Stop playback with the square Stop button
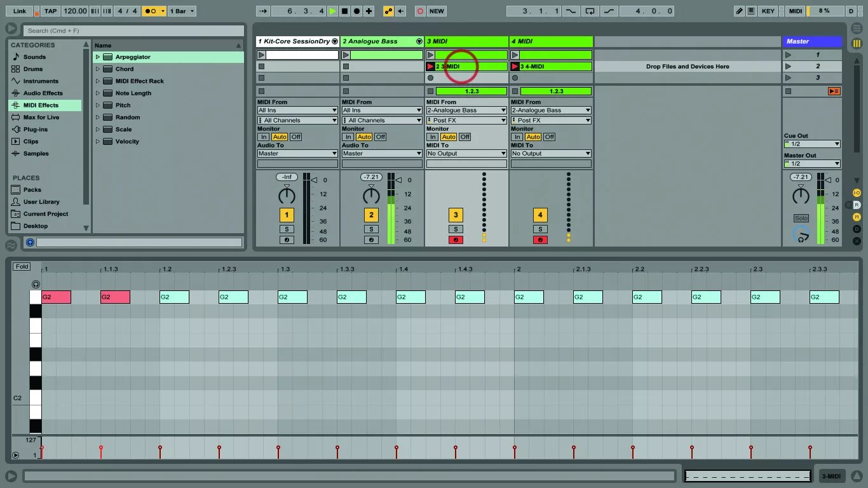This screenshot has height=488, width=868. pos(344,11)
